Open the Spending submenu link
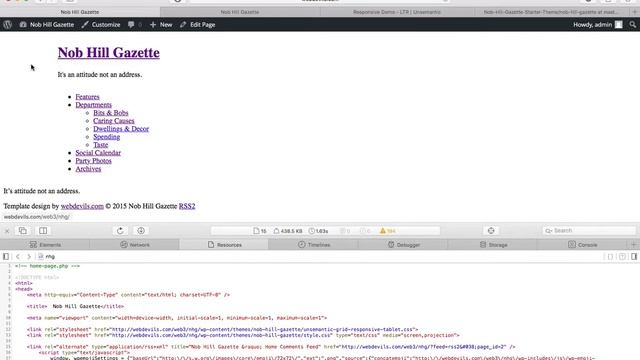The height and width of the screenshot is (360, 640). [107, 137]
